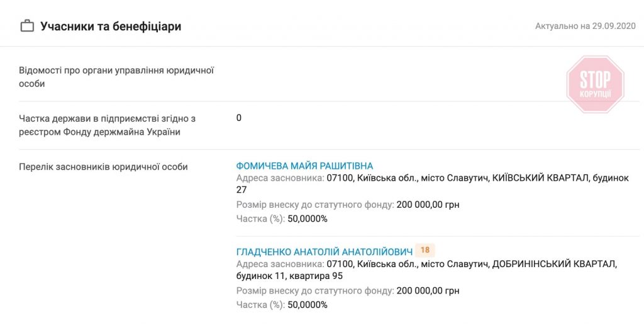Click Gladchenko's 50,0000% share value
Image resolution: width=644 pixels, height=325 pixels.
(x=307, y=304)
